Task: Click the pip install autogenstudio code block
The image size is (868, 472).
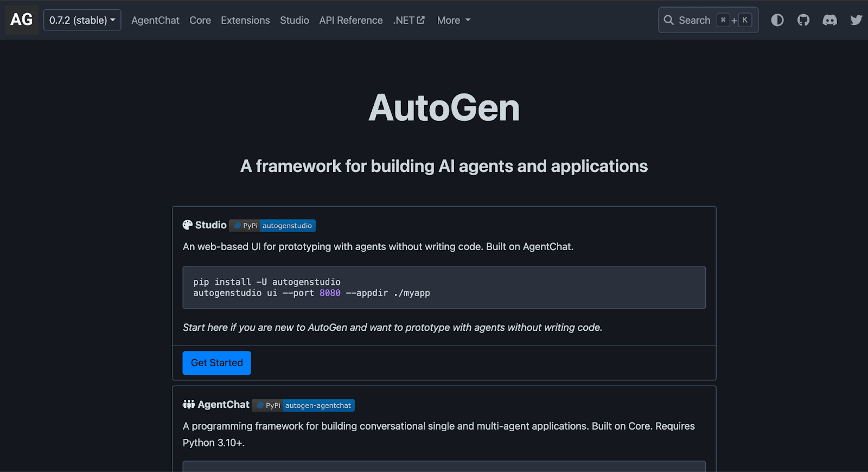Action: point(444,288)
